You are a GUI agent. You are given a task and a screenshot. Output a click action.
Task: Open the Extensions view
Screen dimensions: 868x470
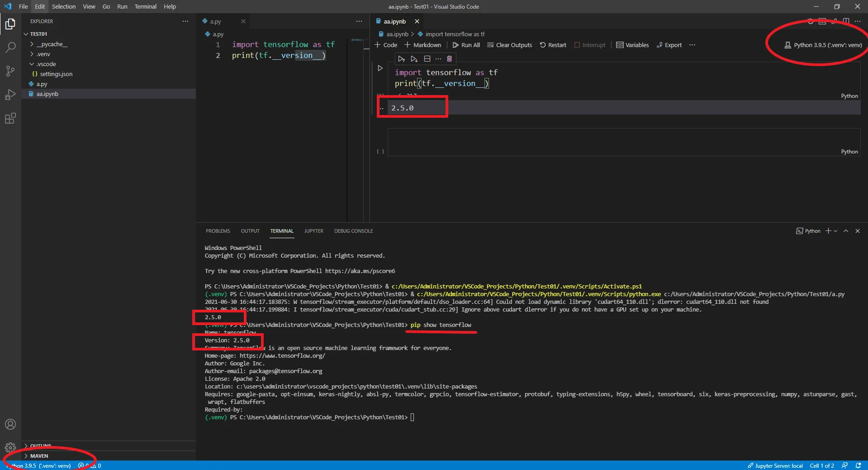click(10, 119)
